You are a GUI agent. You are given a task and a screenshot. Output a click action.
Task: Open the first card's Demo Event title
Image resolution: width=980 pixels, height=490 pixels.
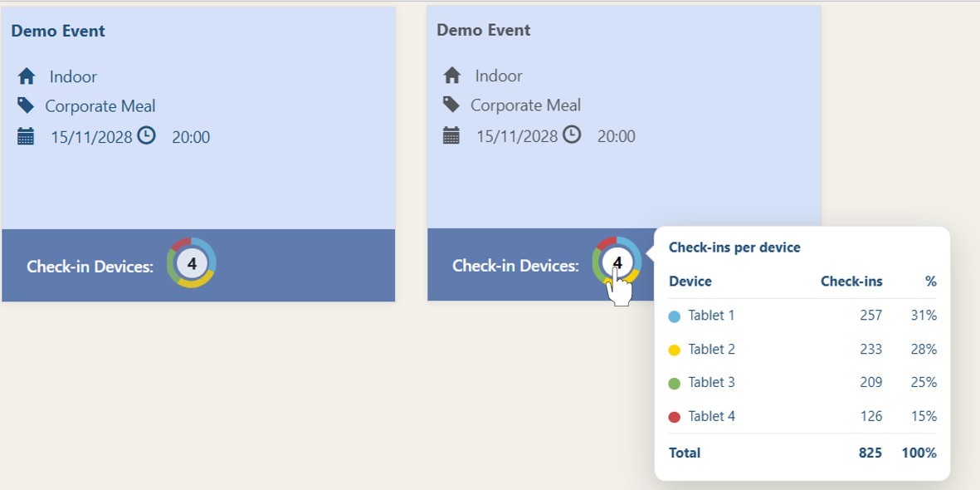[58, 32]
